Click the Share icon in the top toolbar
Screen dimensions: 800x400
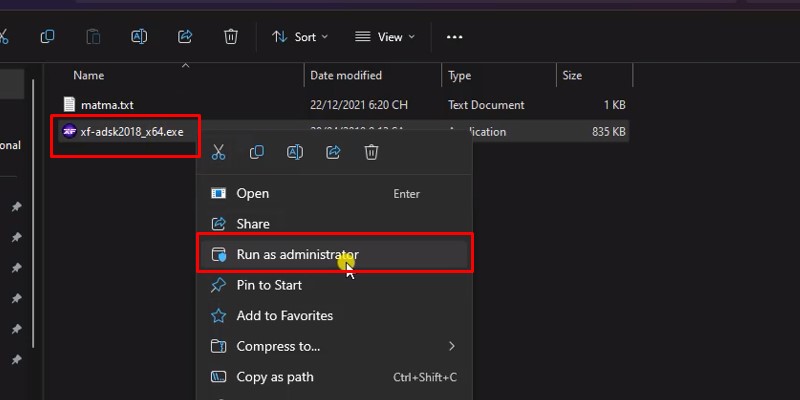(185, 37)
